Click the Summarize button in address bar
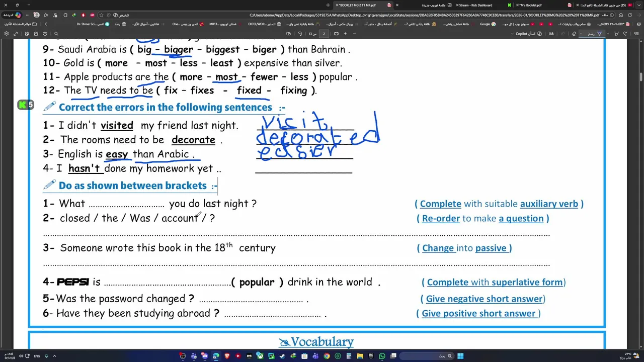The height and width of the screenshot is (362, 644). [121, 15]
